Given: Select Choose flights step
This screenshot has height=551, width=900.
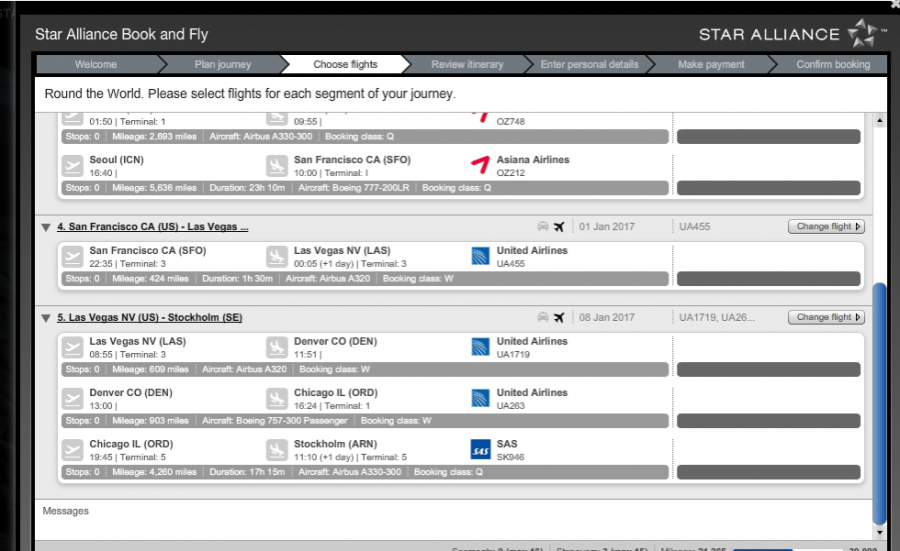Looking at the screenshot, I should 345,64.
